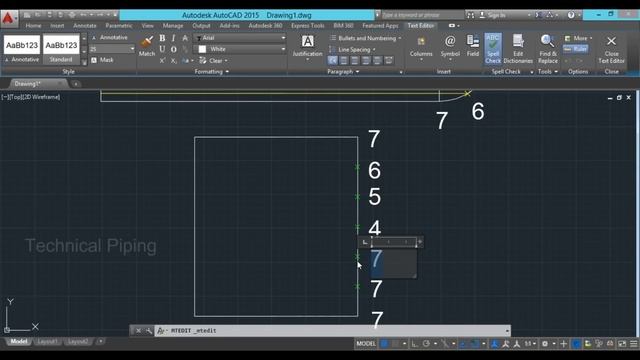Toggle Bold formatting
Viewport: 640px width, 360px height.
click(162, 38)
